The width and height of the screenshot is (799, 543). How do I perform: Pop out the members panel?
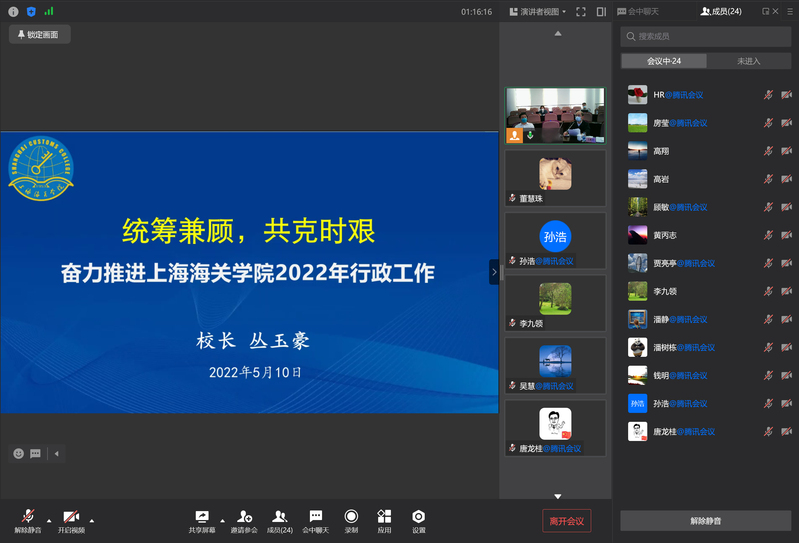(765, 11)
